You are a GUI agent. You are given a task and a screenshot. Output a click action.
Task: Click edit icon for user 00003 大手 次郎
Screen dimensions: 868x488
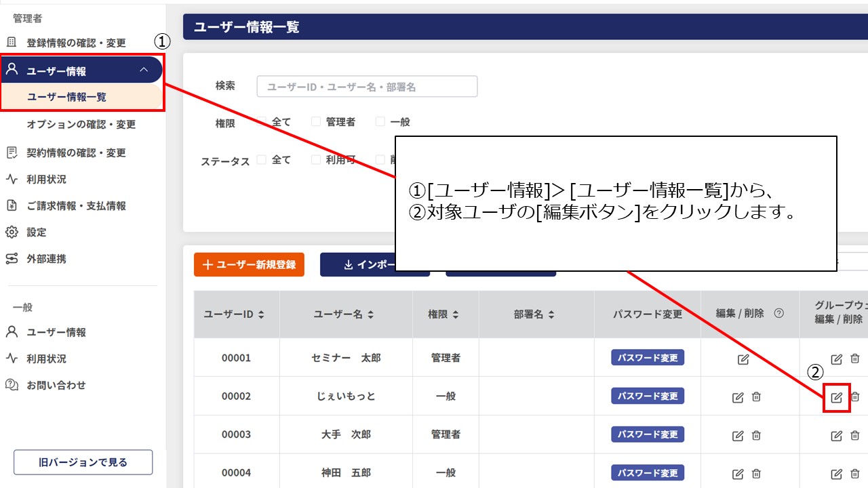tap(738, 436)
